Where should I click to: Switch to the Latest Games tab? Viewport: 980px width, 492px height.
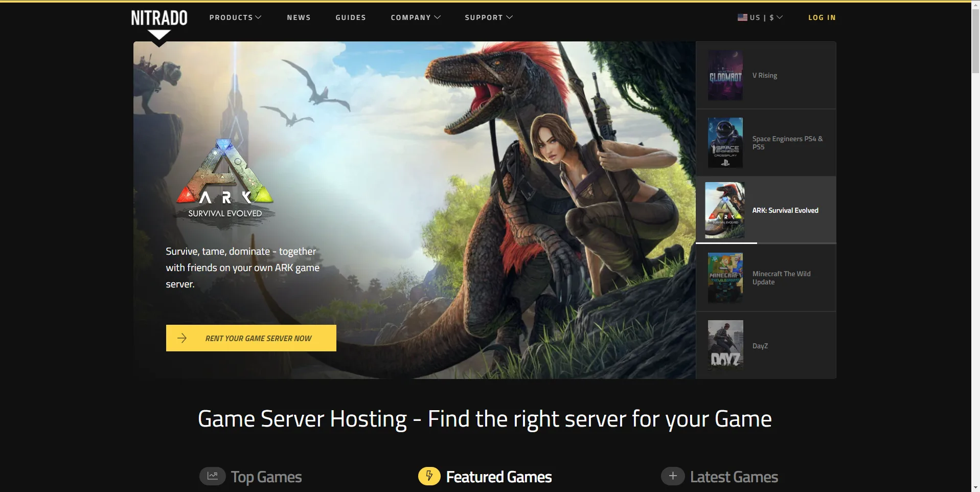[x=720, y=477]
